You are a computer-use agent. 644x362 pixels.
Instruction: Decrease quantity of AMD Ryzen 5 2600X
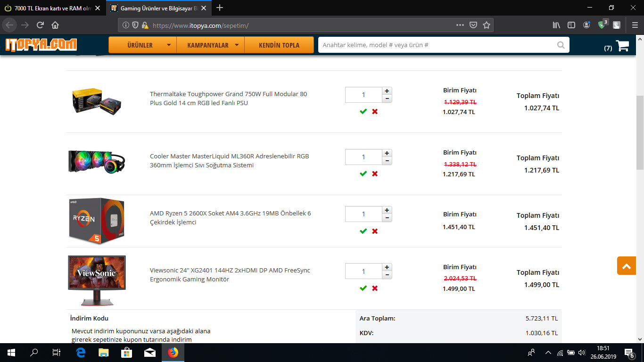click(387, 218)
